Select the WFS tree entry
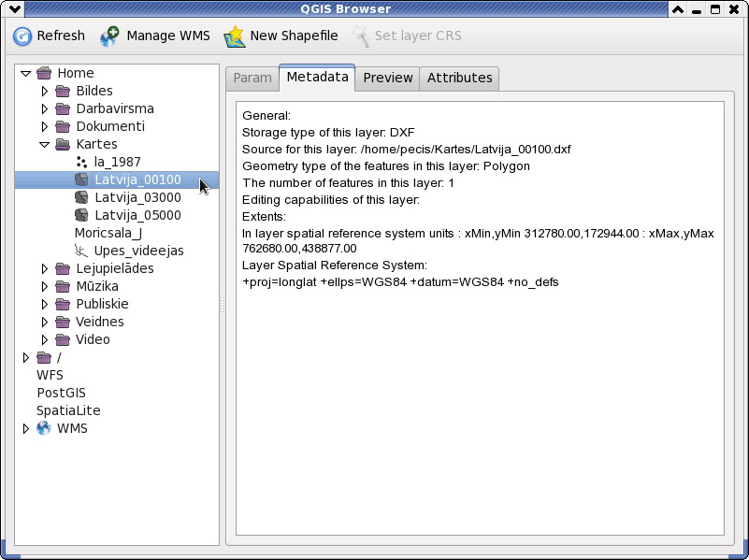Image resolution: width=749 pixels, height=560 pixels. coord(50,375)
